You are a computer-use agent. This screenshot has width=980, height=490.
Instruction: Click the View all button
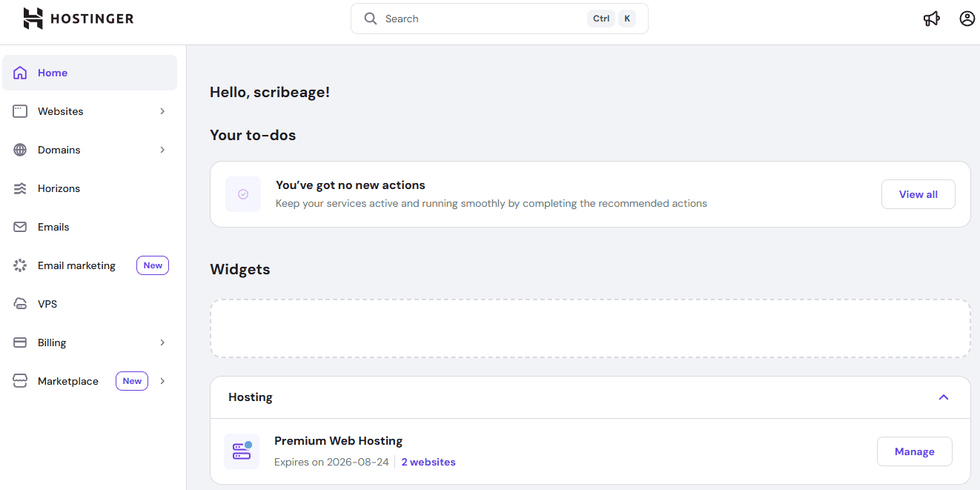click(x=918, y=194)
